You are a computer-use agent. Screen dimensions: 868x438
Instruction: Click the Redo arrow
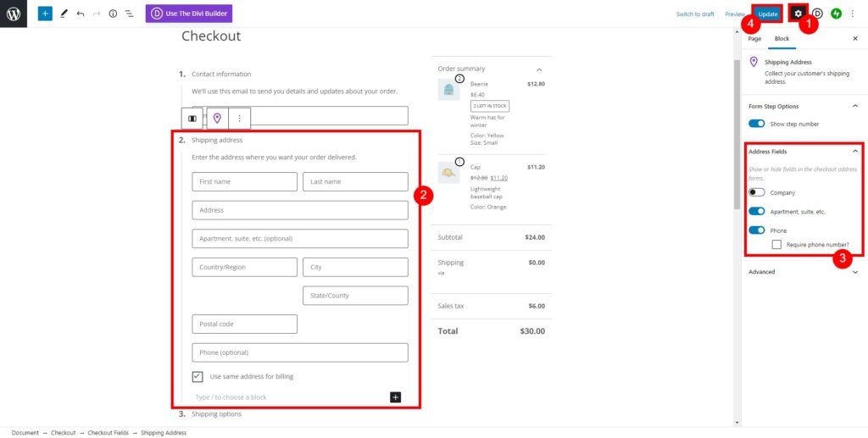[x=97, y=14]
